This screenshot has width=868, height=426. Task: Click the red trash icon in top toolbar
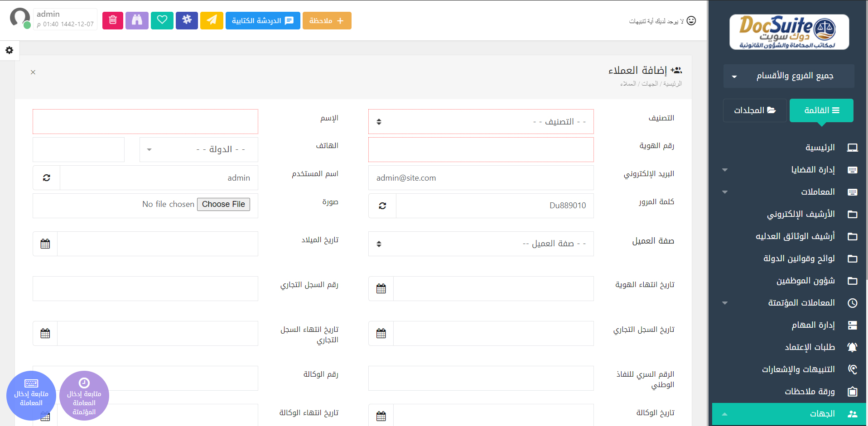pyautogui.click(x=113, y=20)
